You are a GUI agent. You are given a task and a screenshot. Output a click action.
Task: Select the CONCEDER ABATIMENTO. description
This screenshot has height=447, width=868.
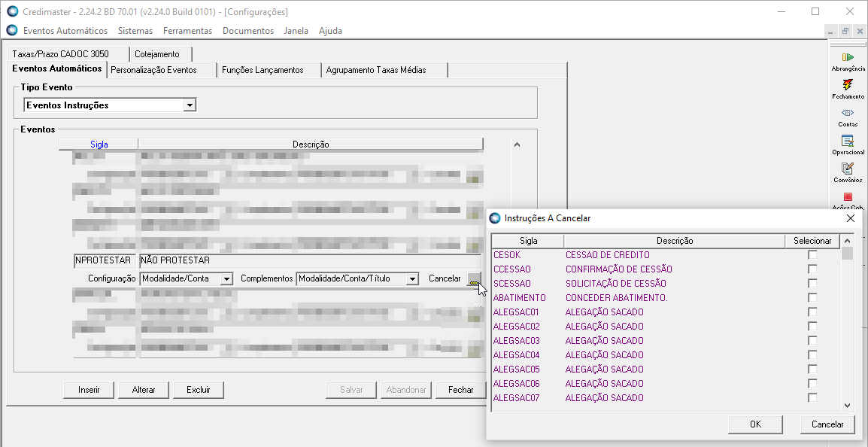617,298
